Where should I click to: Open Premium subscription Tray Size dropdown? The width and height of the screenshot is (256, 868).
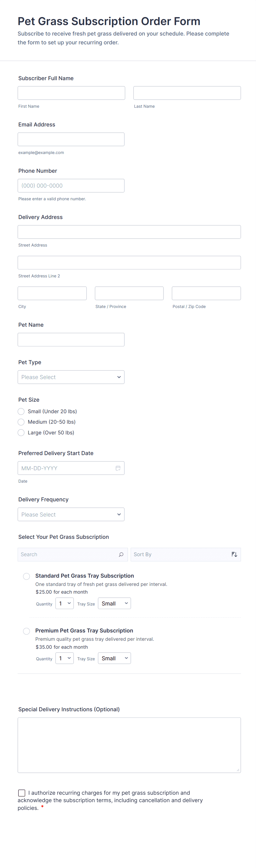click(114, 658)
